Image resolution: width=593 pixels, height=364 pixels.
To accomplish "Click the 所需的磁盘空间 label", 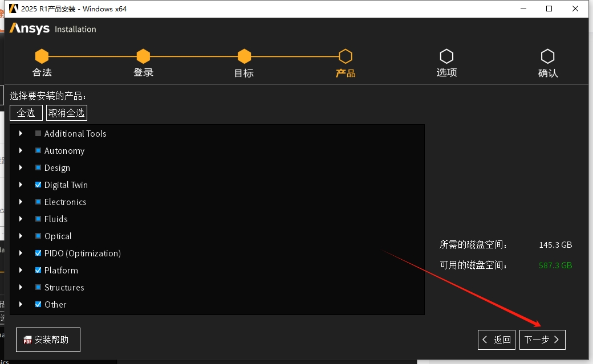I will (x=473, y=245).
